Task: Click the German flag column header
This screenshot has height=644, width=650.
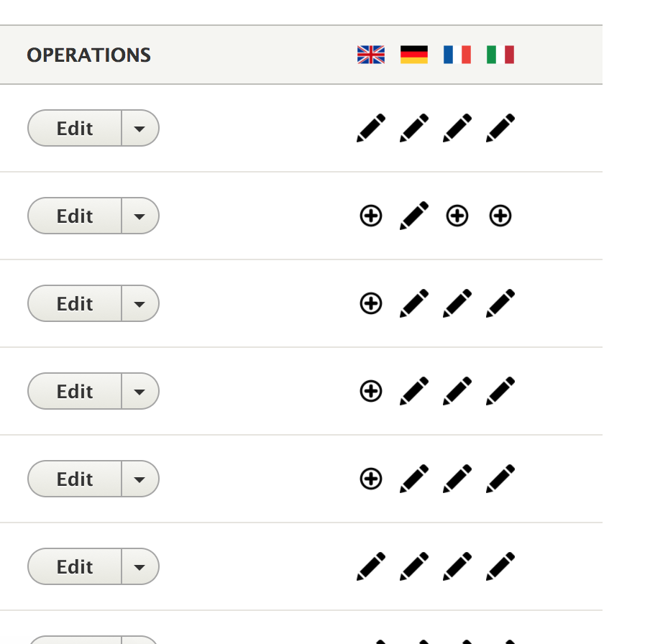Action: [x=414, y=55]
